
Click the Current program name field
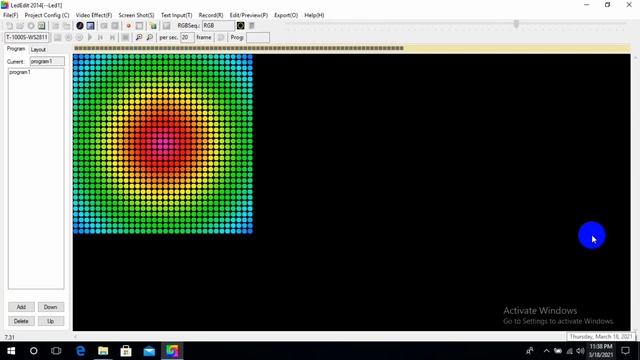click(x=47, y=61)
